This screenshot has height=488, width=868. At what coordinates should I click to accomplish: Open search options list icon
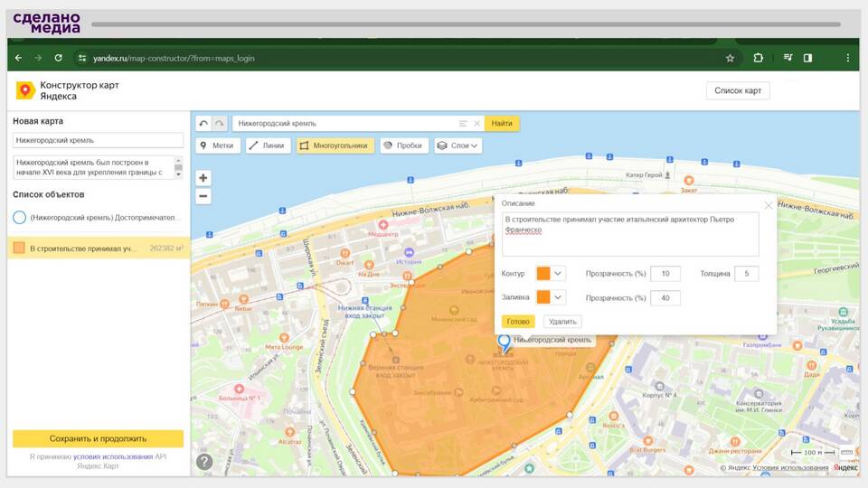[463, 124]
